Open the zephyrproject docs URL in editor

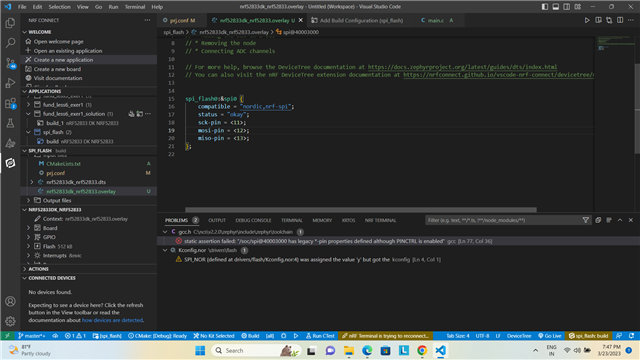click(462, 67)
